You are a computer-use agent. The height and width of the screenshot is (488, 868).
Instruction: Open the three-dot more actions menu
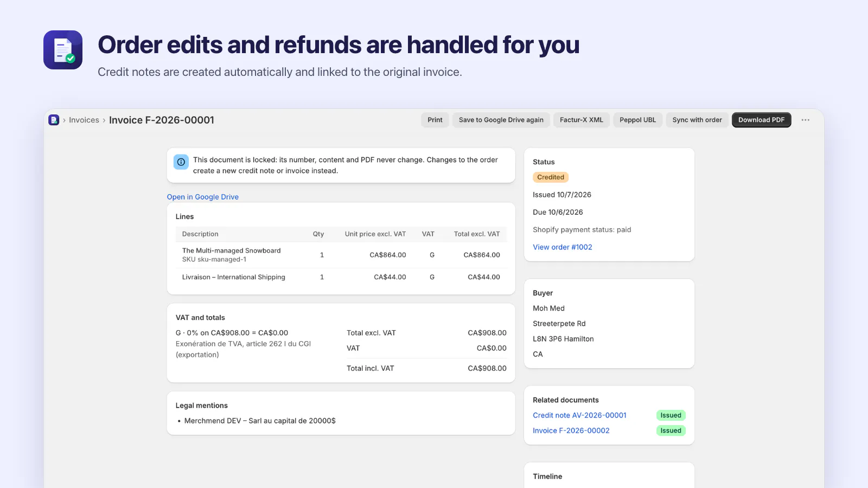pyautogui.click(x=805, y=120)
